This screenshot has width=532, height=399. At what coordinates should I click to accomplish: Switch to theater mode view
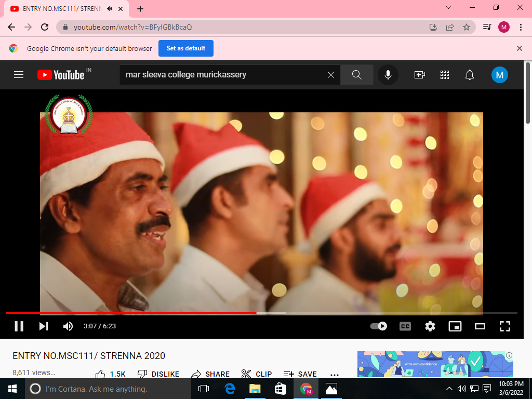point(480,326)
